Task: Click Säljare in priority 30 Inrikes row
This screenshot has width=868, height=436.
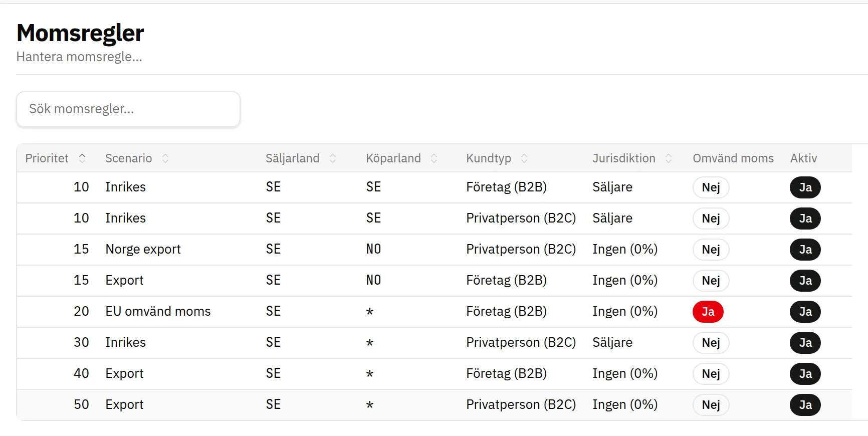Action: point(612,342)
